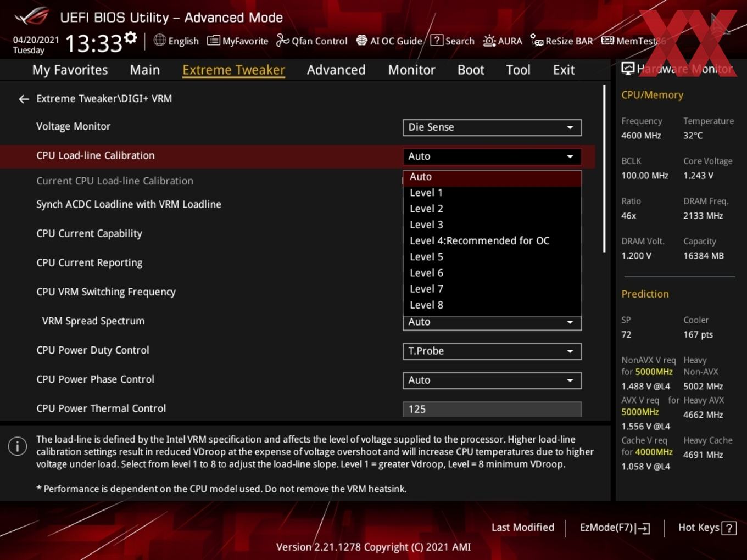Click the Core Voltage 1.243 V reading

pos(698,176)
